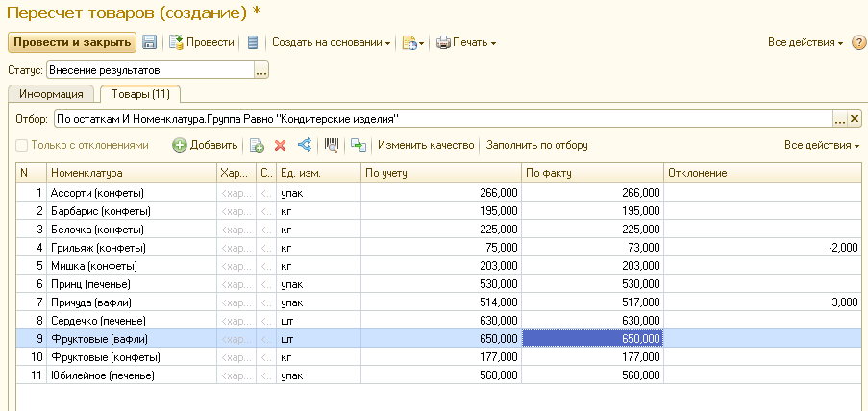Select the Причуда (вафли) row
The width and height of the screenshot is (868, 411).
tap(439, 302)
